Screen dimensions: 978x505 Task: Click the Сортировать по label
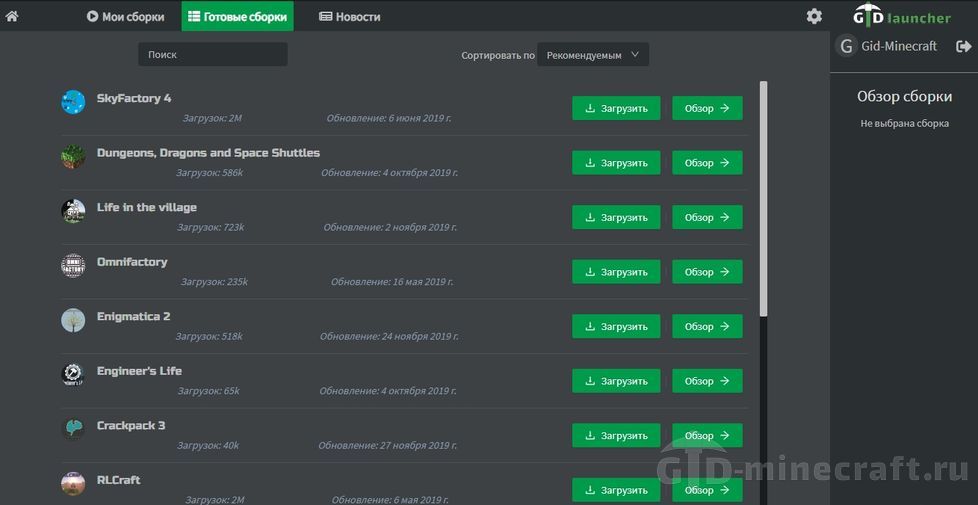point(498,55)
